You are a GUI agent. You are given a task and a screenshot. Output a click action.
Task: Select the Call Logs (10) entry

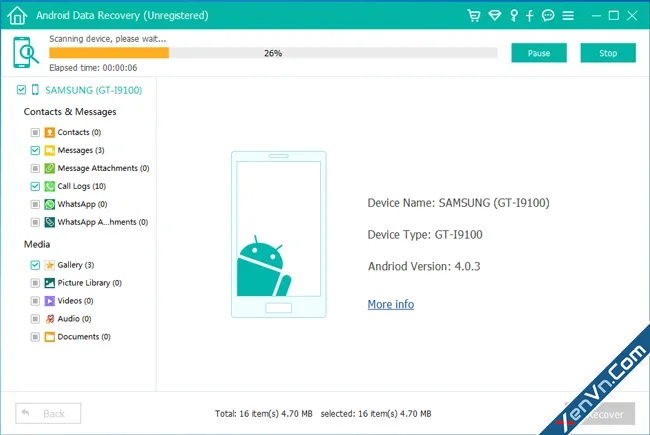[82, 186]
